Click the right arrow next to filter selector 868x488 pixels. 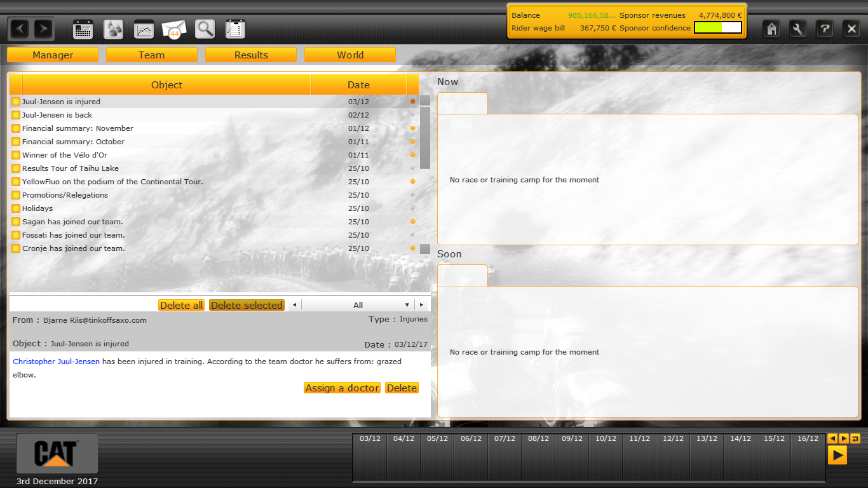(421, 305)
